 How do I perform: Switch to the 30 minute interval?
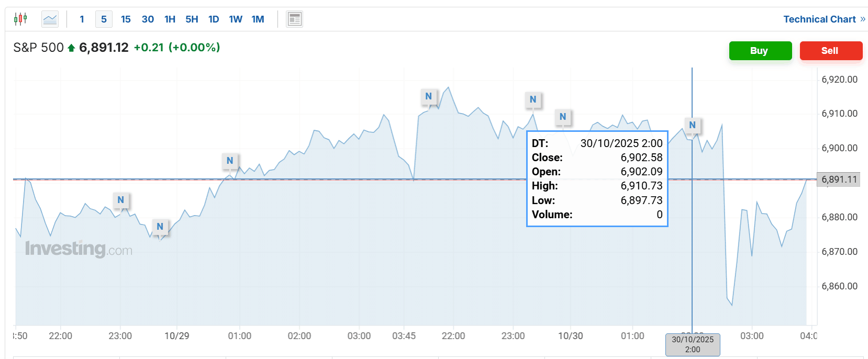pyautogui.click(x=148, y=19)
